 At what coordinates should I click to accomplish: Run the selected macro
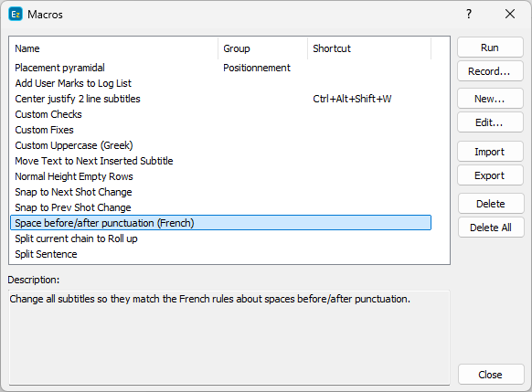point(490,48)
